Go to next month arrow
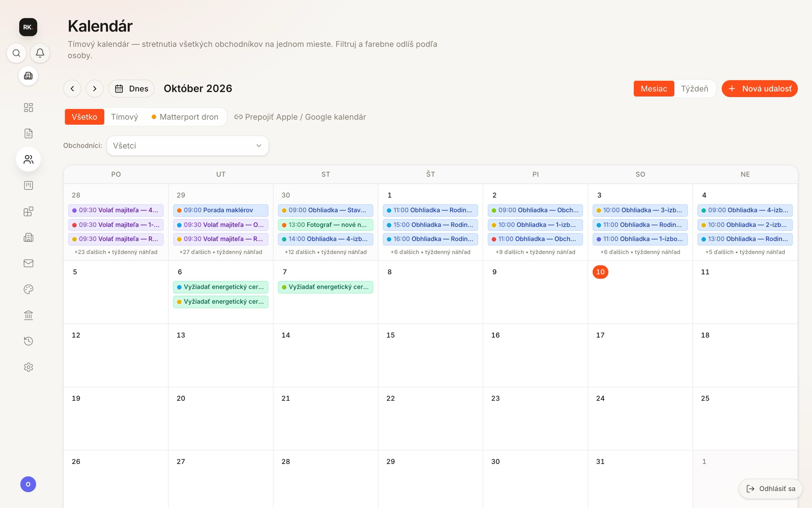 click(95, 89)
